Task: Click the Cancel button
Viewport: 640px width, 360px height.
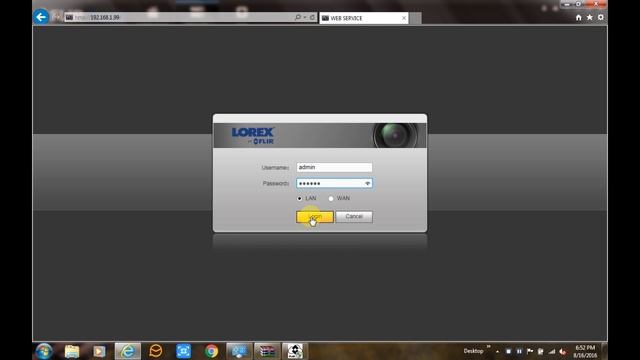Action: pyautogui.click(x=354, y=217)
